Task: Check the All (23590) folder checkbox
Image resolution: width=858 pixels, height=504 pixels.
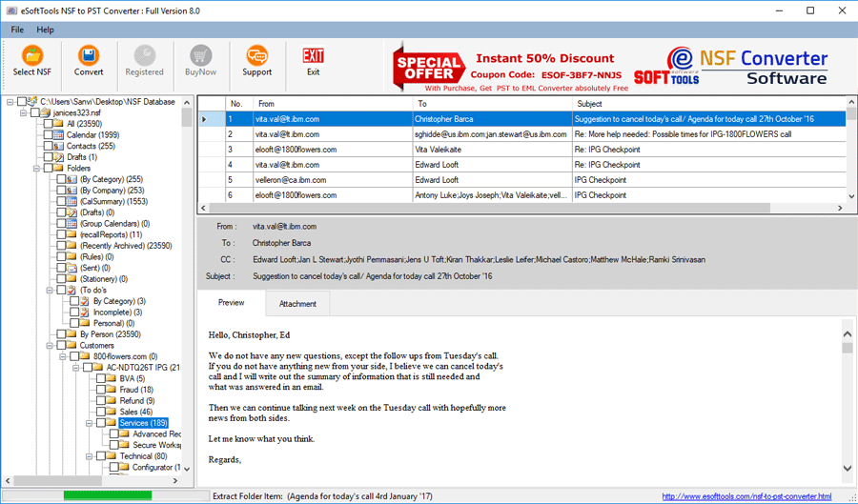Action: 47,124
